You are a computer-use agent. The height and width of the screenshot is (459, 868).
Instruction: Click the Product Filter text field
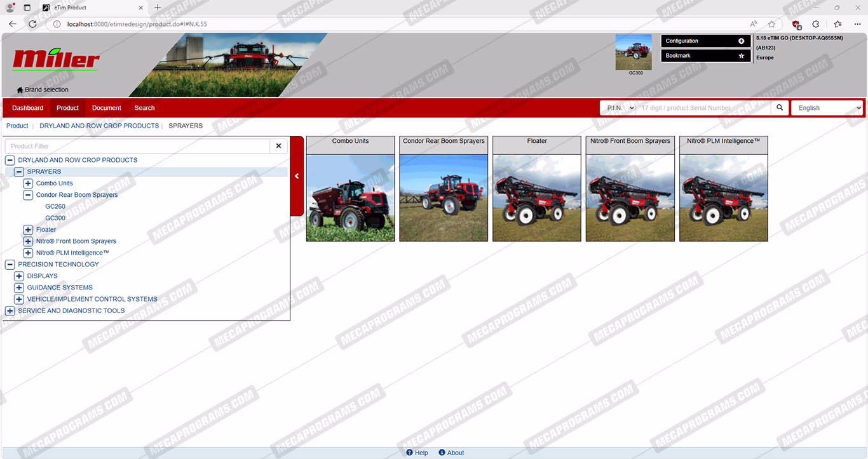tap(137, 146)
